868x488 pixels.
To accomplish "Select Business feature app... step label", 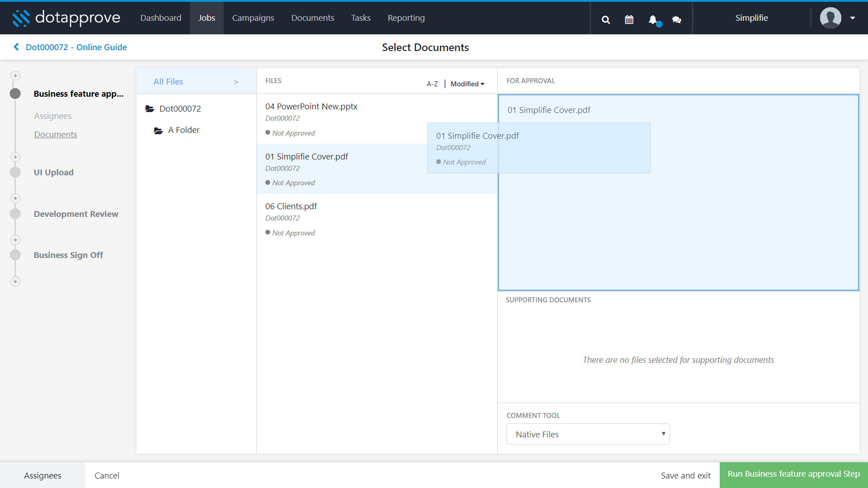I will (79, 94).
